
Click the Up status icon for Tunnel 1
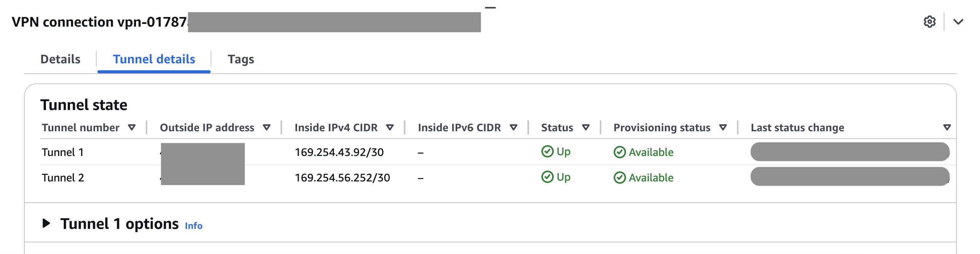(548, 152)
